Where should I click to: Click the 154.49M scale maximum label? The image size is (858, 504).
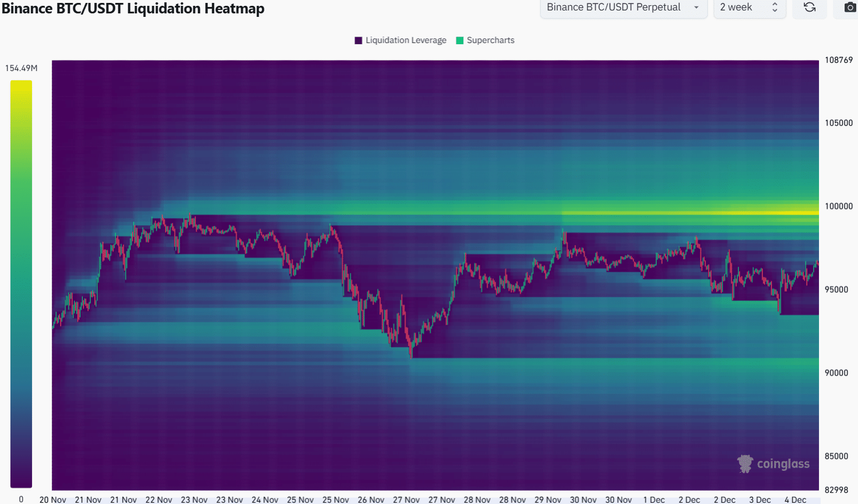click(x=22, y=68)
